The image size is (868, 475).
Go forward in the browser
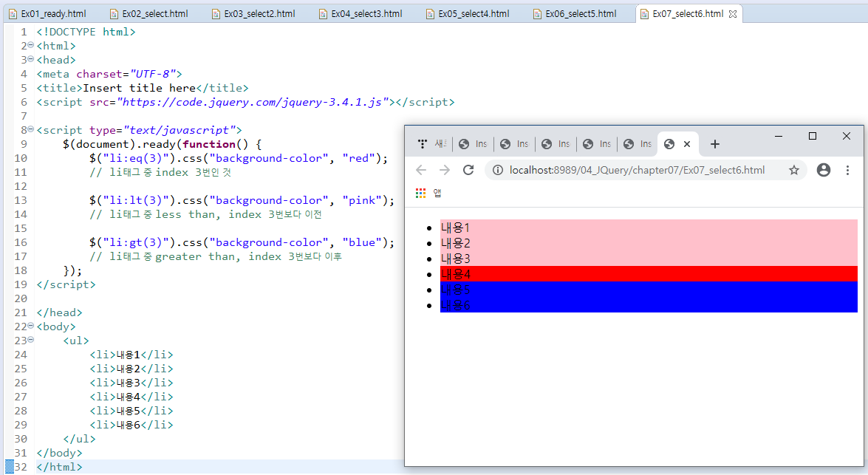pos(445,170)
